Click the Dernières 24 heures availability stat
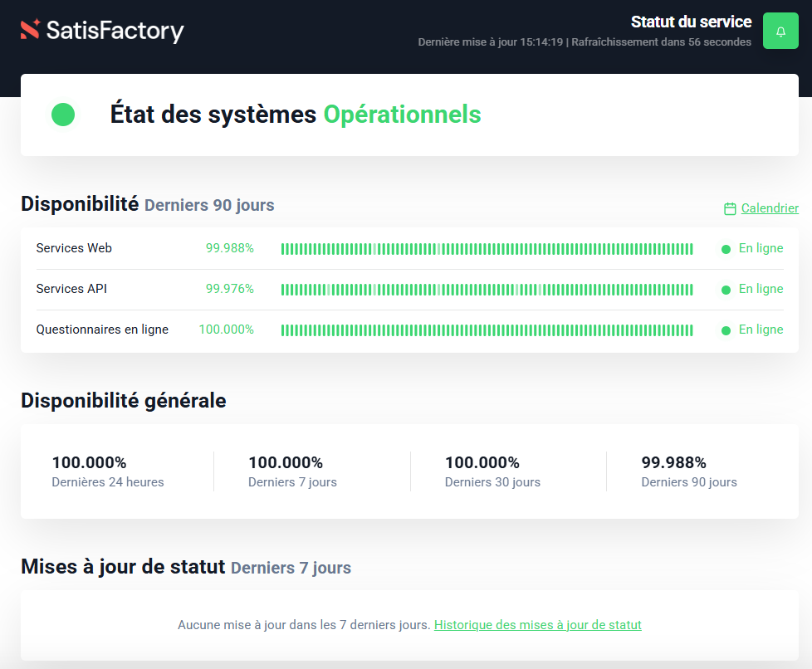This screenshot has height=669, width=812. 108,471
